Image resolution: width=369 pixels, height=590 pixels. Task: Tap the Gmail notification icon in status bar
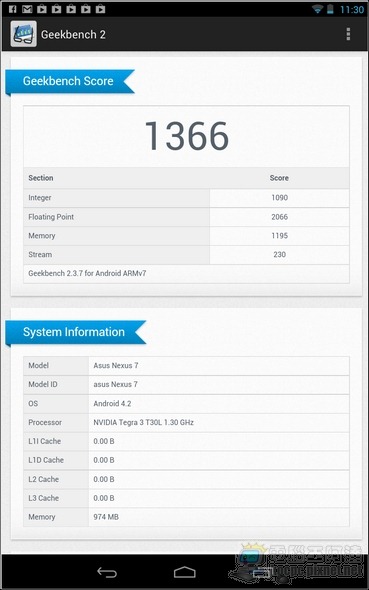coord(27,9)
